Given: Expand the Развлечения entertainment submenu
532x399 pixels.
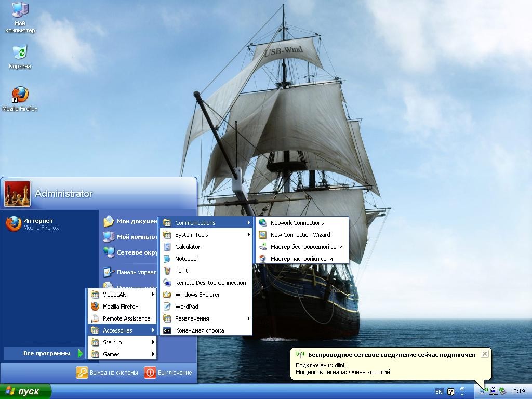Looking at the screenshot, I should tap(206, 318).
